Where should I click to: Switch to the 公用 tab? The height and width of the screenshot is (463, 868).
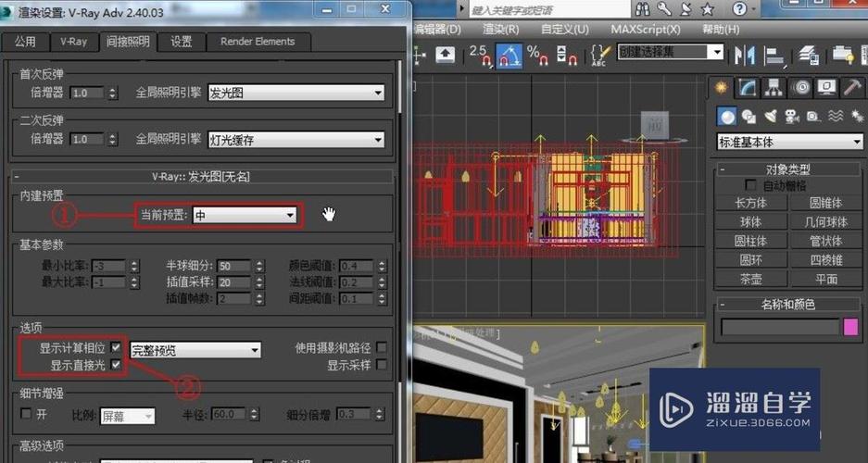[x=25, y=42]
